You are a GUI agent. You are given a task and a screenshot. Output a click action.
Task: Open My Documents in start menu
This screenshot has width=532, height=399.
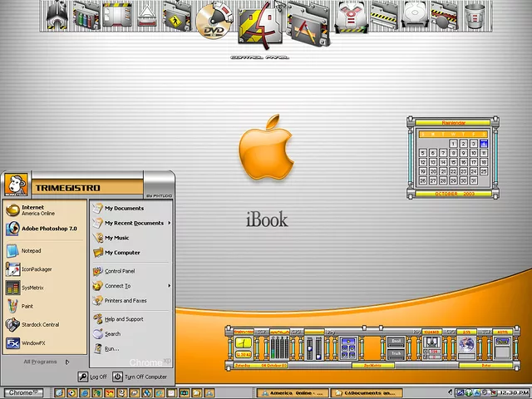click(131, 209)
